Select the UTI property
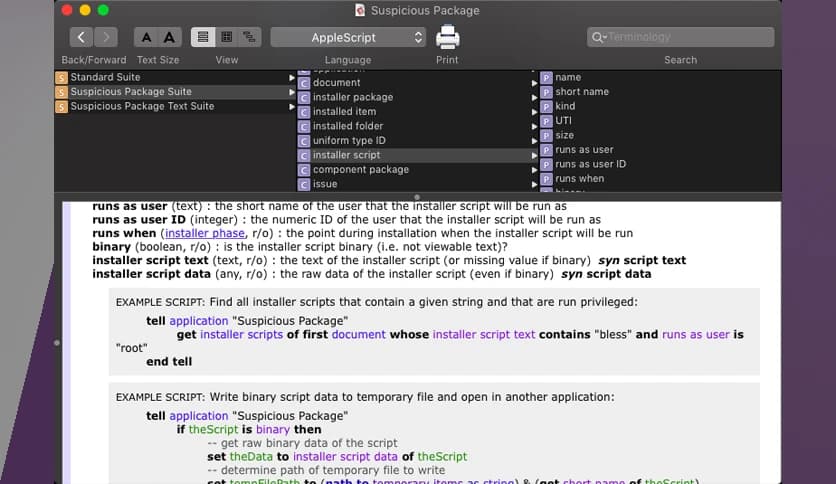836x484 pixels. pos(661,120)
